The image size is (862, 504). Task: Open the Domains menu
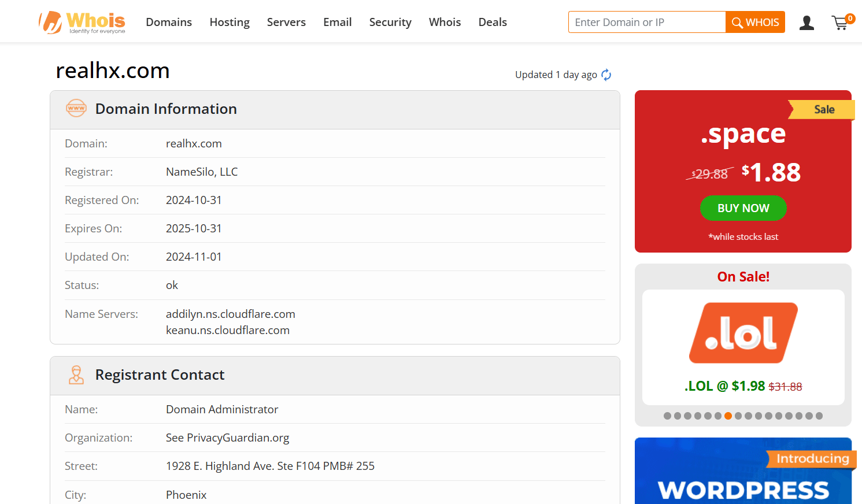point(169,22)
